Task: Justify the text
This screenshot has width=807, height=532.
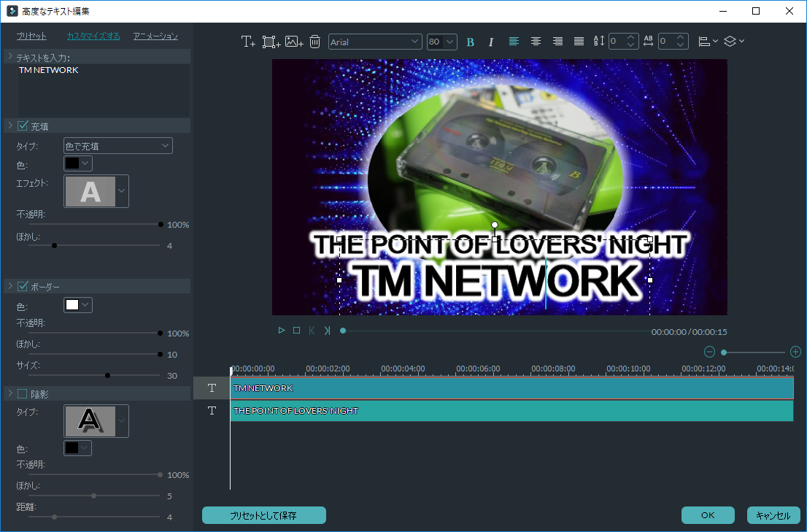Action: tap(579, 42)
